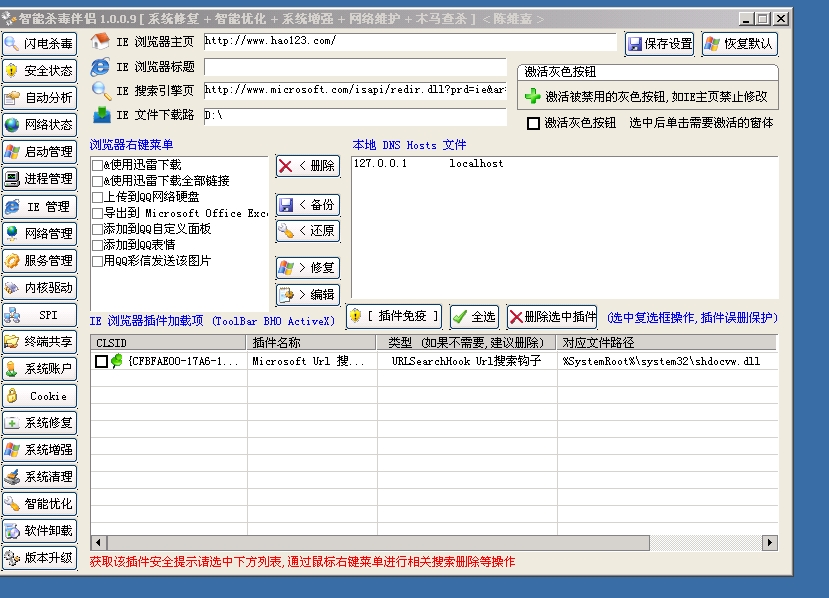Check the {CFBFAE00-17A6-1... plugin row checkbox
Image resolution: width=829 pixels, height=598 pixels.
(101, 361)
